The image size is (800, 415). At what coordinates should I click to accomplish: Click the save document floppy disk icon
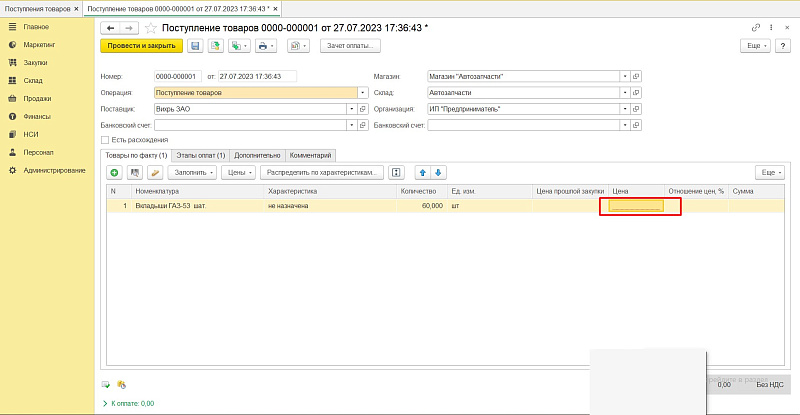(x=195, y=46)
